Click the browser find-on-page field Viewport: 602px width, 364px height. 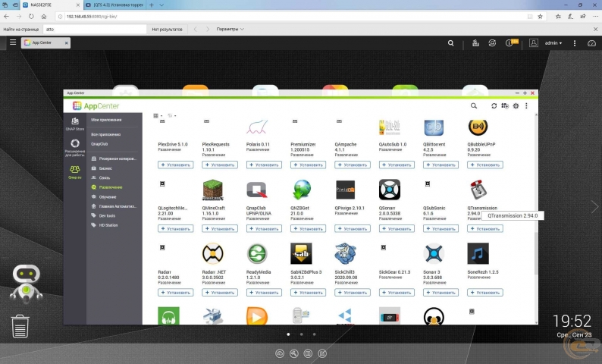point(95,29)
